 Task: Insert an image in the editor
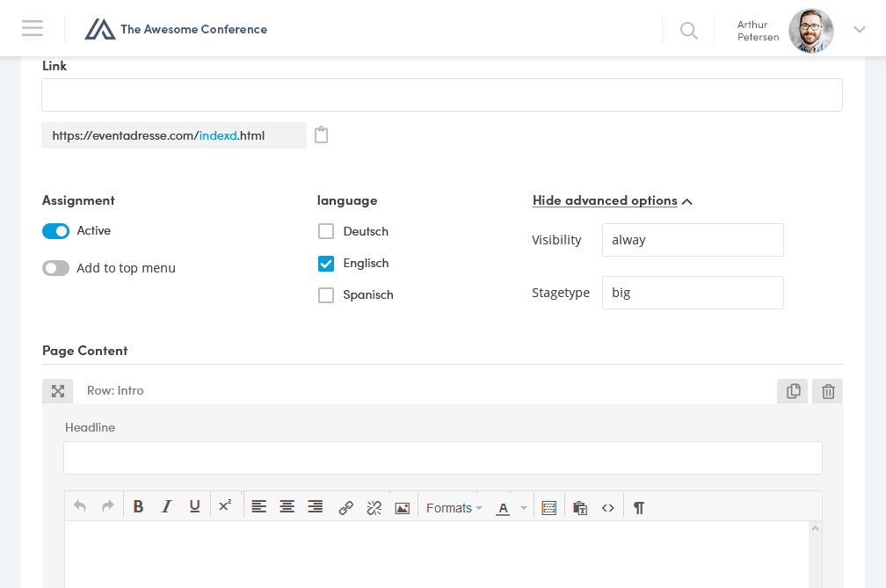(403, 507)
